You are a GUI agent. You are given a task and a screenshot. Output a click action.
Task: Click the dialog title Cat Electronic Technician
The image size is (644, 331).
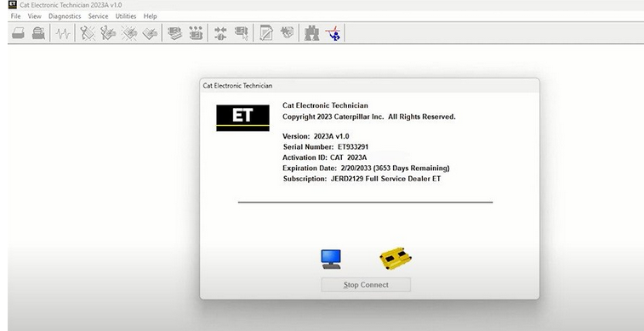(237, 86)
